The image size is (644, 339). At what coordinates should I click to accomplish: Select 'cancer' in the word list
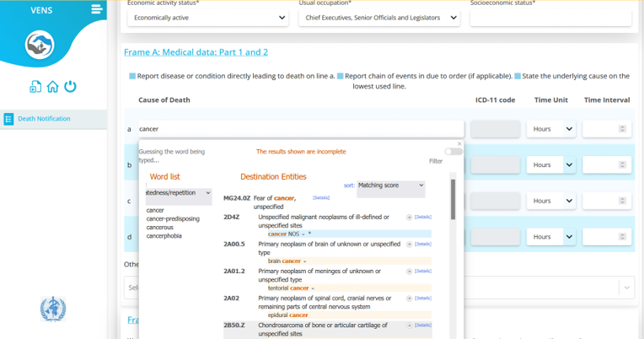[155, 210]
